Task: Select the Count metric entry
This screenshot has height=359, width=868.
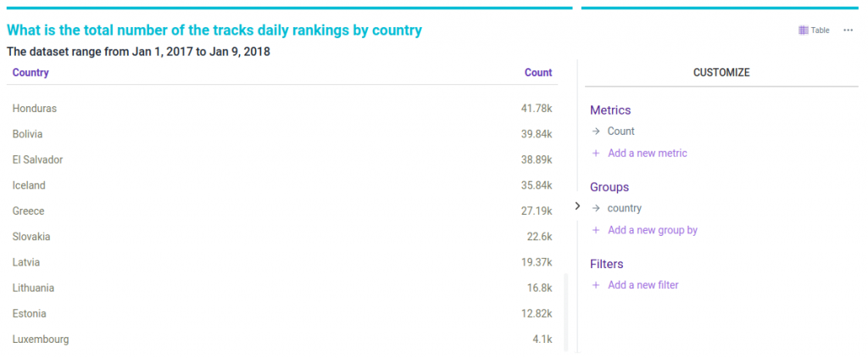Action: tap(620, 132)
